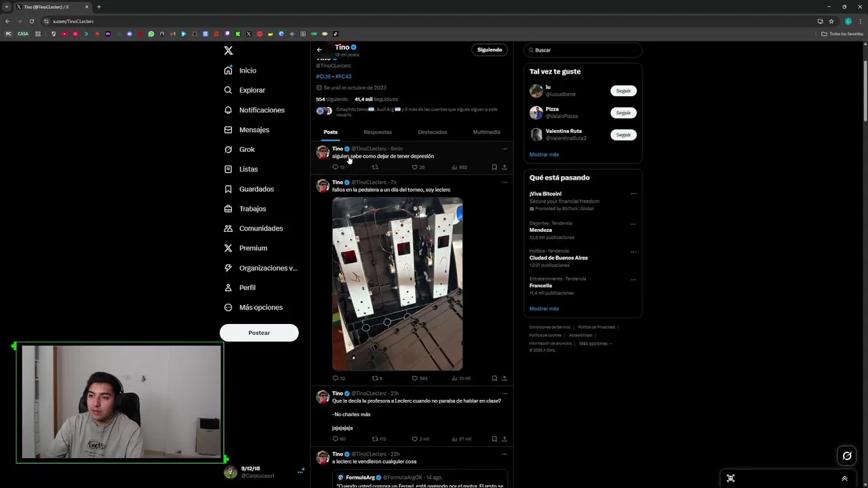Click the Siguiendo button
The image size is (868, 488).
tap(490, 49)
